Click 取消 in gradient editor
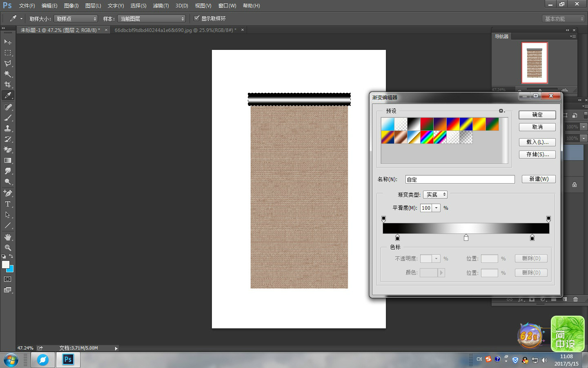The width and height of the screenshot is (588, 368). pos(537,127)
